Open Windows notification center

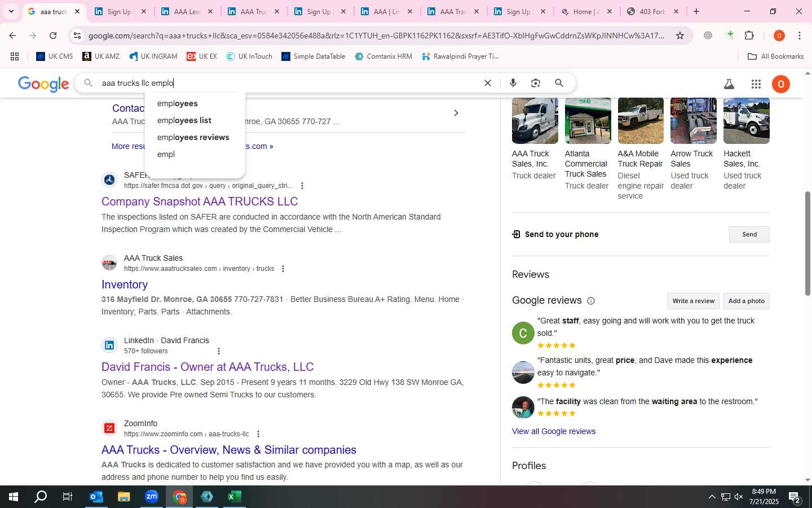tap(795, 497)
